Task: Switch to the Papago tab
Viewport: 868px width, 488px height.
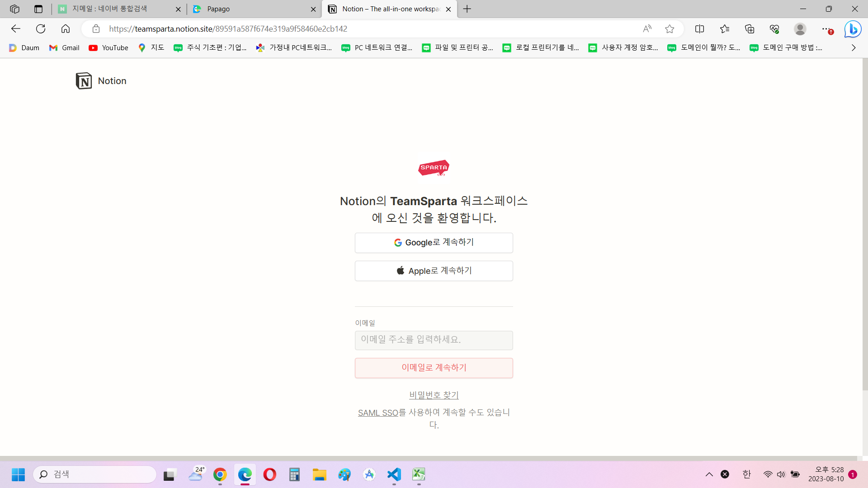Action: 254,9
